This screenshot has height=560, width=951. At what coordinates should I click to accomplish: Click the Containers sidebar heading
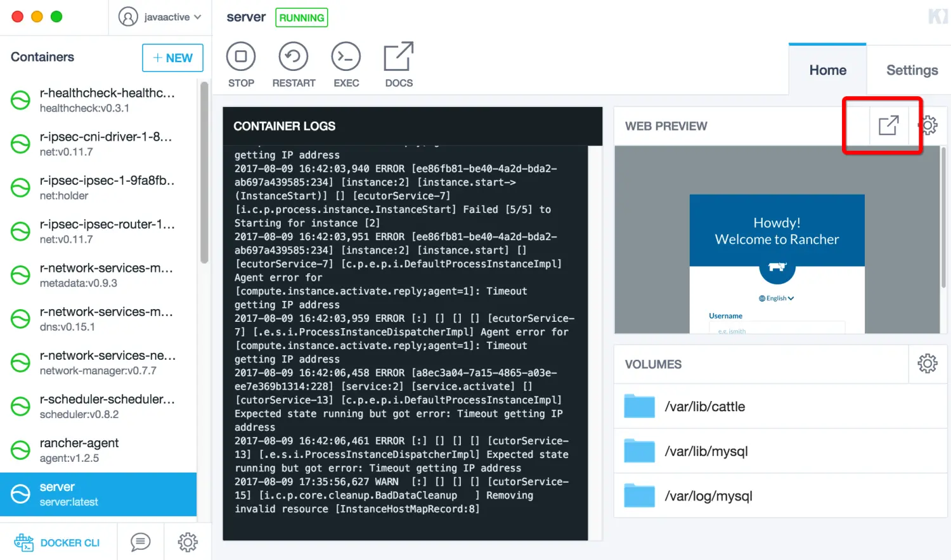42,57
